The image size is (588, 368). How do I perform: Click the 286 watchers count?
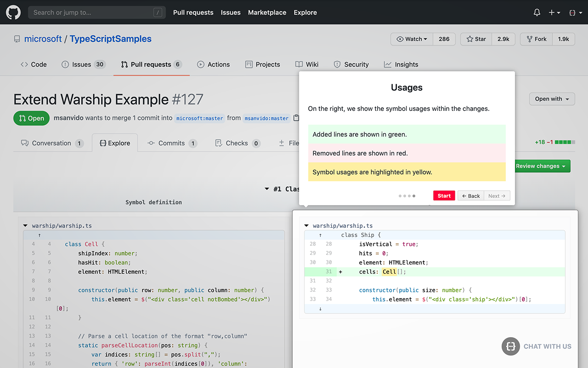[x=444, y=39]
